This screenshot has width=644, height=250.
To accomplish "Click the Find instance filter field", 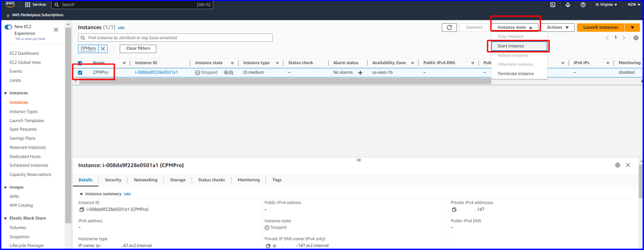I will (x=175, y=38).
